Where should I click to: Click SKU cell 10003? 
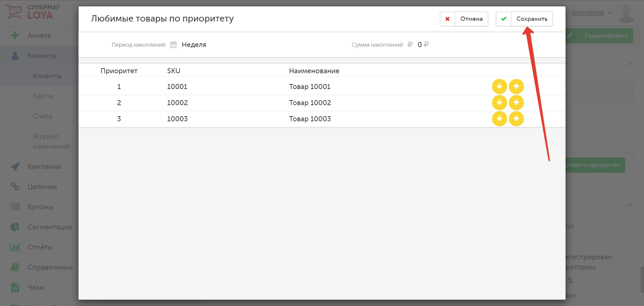(177, 119)
